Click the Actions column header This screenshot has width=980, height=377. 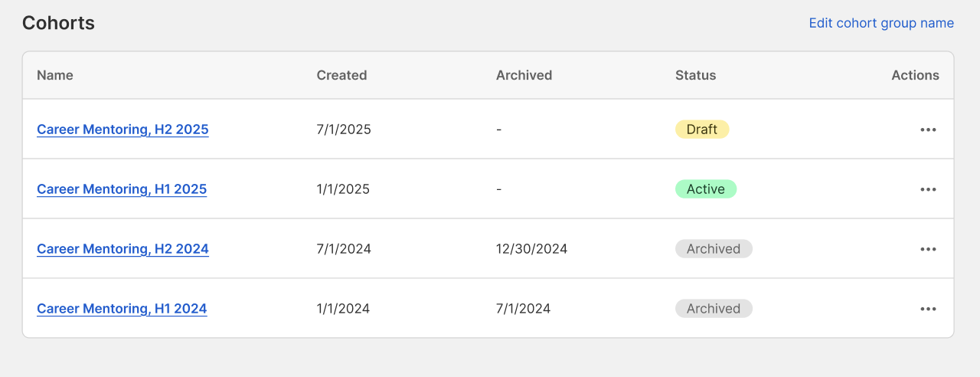click(x=915, y=75)
